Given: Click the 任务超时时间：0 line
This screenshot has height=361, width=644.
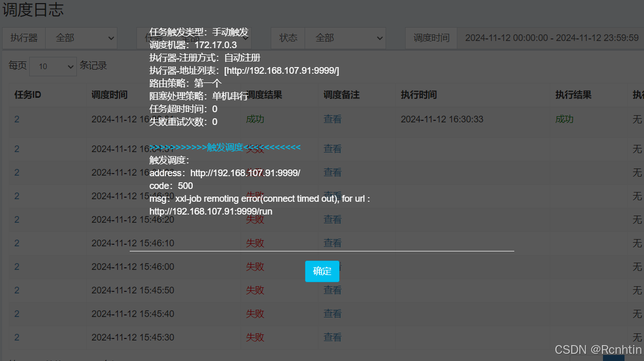Looking at the screenshot, I should [183, 109].
